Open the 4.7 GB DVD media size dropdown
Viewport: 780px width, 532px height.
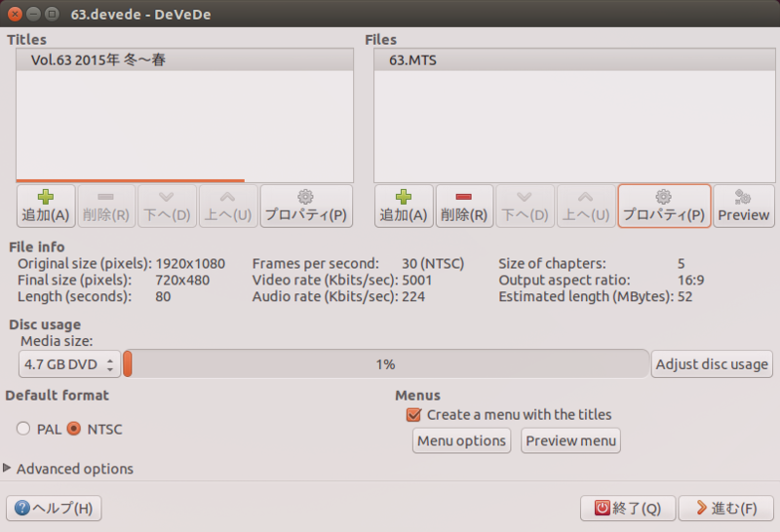click(69, 364)
